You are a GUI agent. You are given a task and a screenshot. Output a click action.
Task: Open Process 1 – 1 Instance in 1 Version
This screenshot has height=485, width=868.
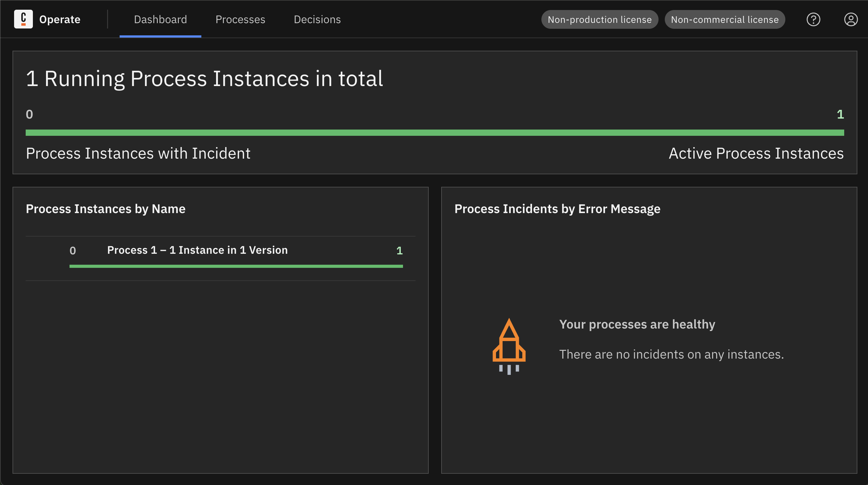(x=197, y=250)
